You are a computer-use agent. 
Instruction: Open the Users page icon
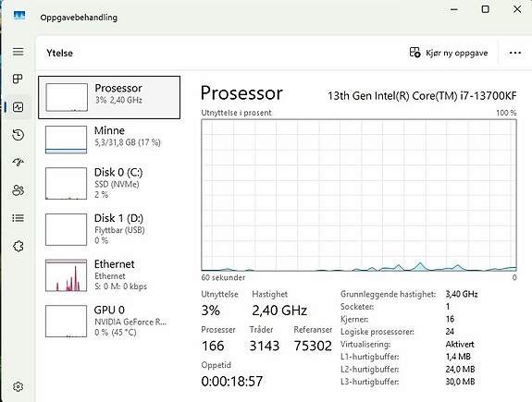tap(18, 190)
